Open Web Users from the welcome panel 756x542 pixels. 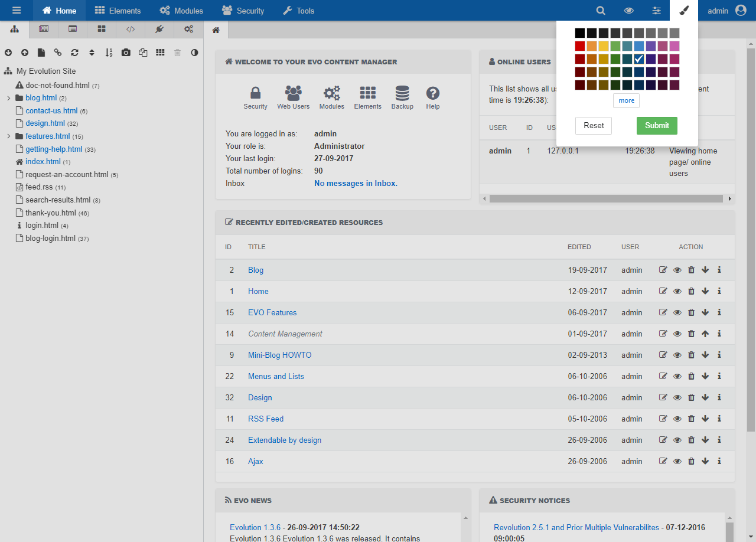(x=293, y=96)
